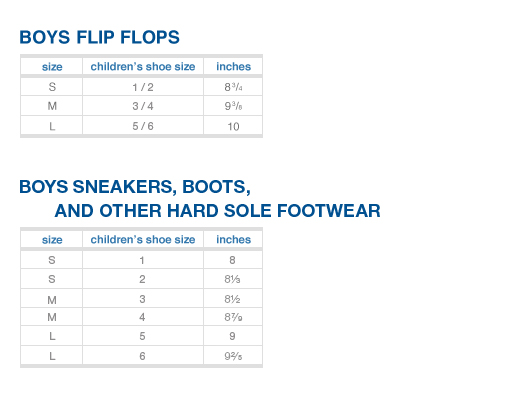The image size is (530, 410).
Task: Click the flip flops 'inches' column header
Action: tap(233, 67)
